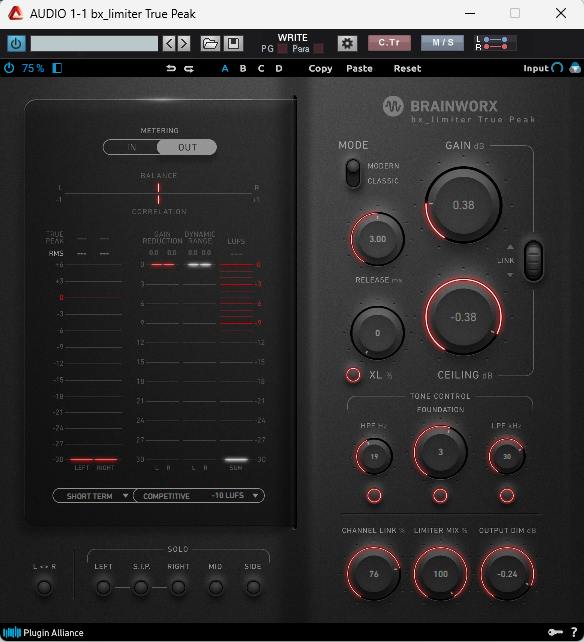Click Paste in the plugin toolbar

click(x=359, y=68)
